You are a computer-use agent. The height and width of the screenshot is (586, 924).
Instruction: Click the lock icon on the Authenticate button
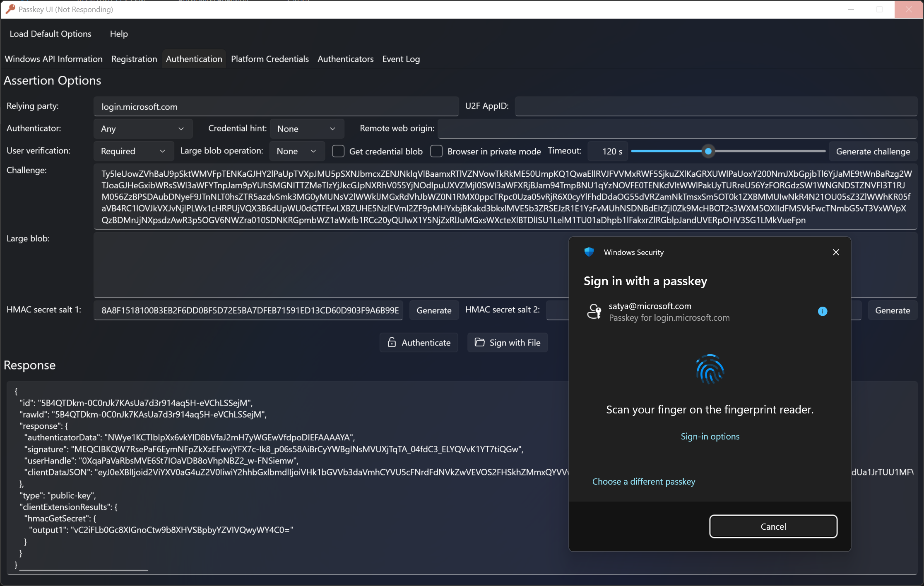[x=392, y=343]
